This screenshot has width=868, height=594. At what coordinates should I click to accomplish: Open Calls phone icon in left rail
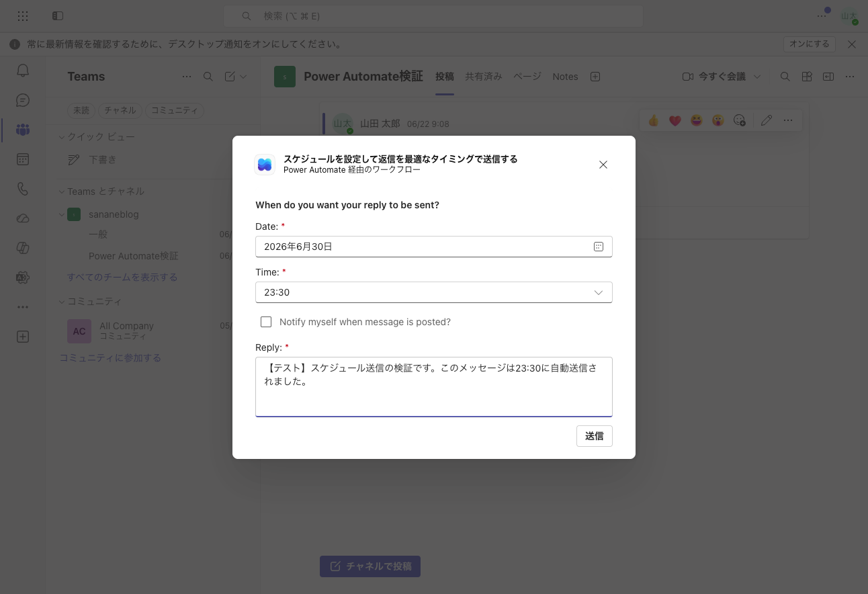click(x=23, y=189)
